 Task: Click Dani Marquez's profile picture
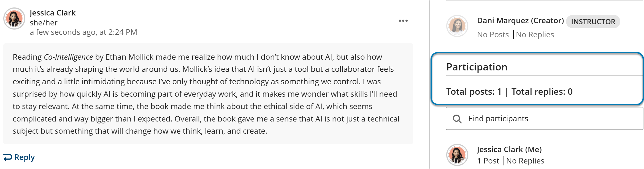457,26
